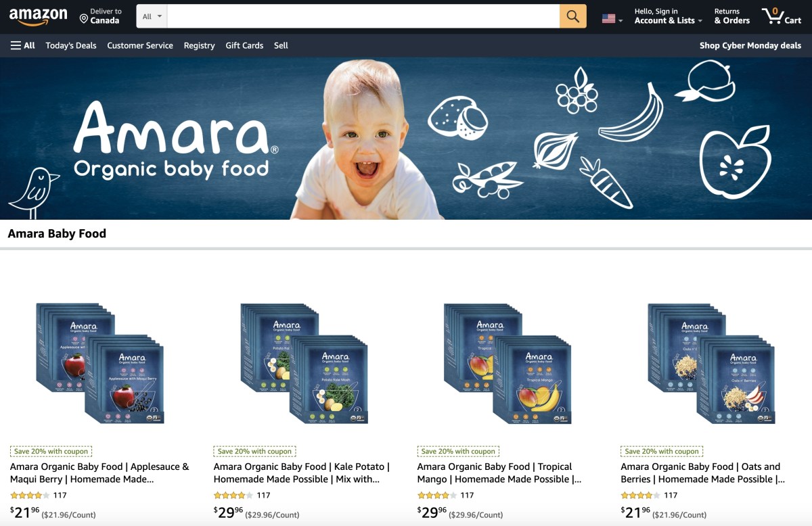
Task: Expand the All search category dropdown
Action: (152, 16)
